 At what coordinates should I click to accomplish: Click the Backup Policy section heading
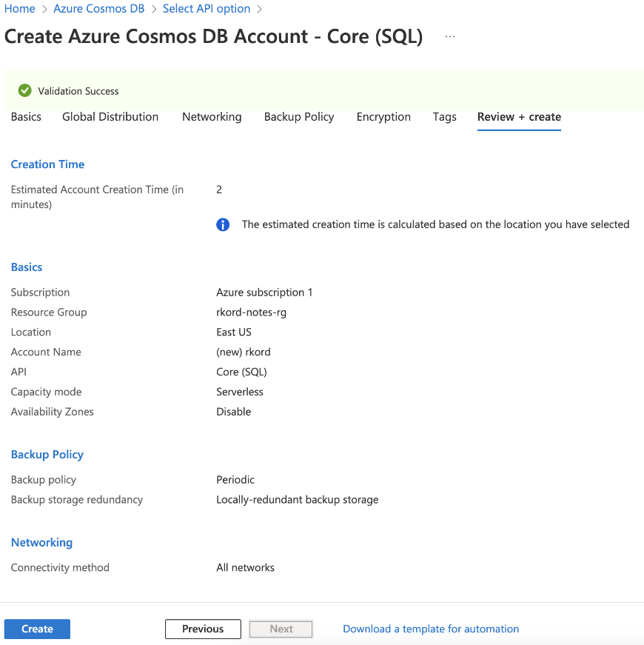tap(47, 454)
